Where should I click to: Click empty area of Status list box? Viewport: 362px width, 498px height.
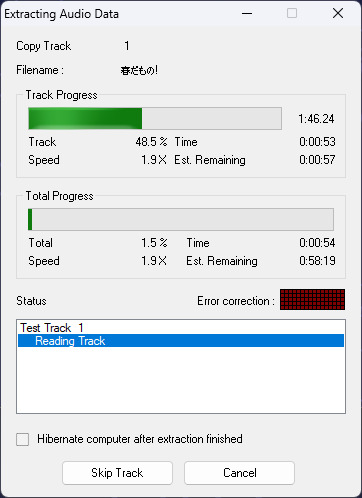181,380
